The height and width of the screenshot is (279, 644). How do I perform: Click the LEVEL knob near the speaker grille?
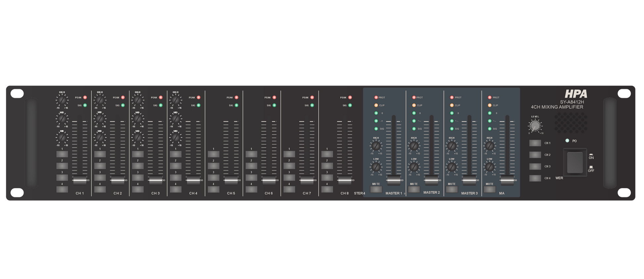535,126
